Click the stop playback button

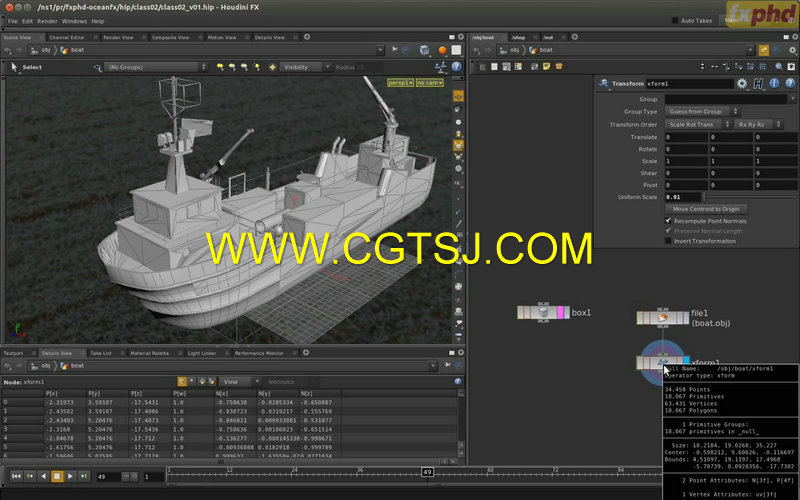pyautogui.click(x=57, y=476)
